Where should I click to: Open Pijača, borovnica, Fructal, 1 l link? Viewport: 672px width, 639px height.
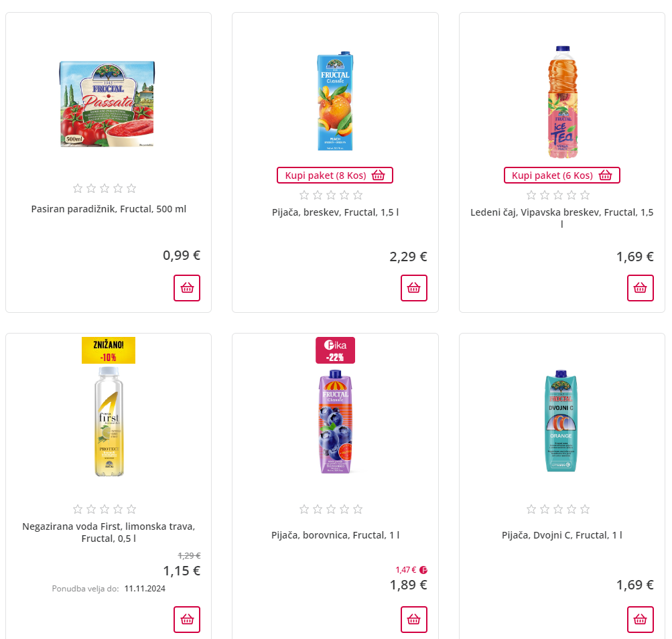335,535
